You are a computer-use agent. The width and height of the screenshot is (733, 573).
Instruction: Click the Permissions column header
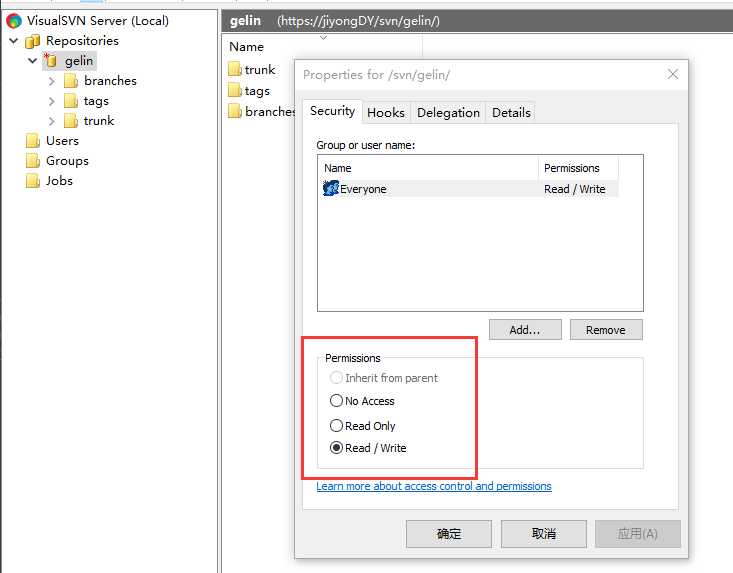pyautogui.click(x=578, y=168)
